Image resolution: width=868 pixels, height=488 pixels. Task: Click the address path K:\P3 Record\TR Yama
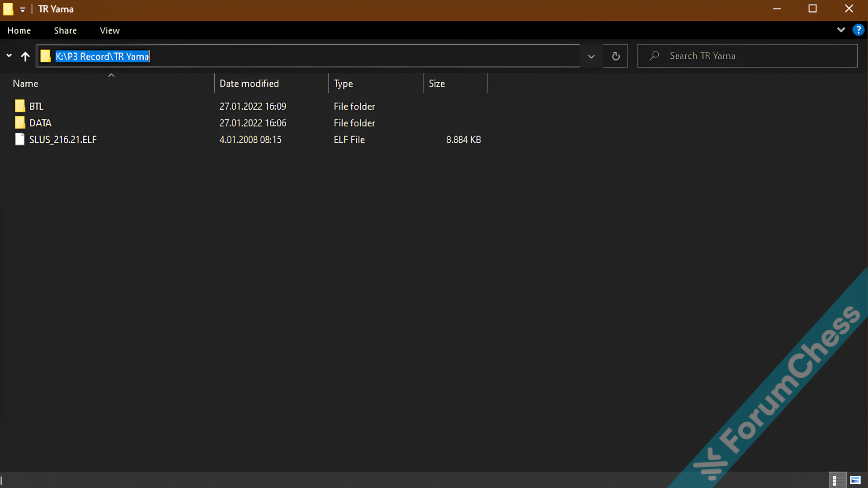coord(102,56)
